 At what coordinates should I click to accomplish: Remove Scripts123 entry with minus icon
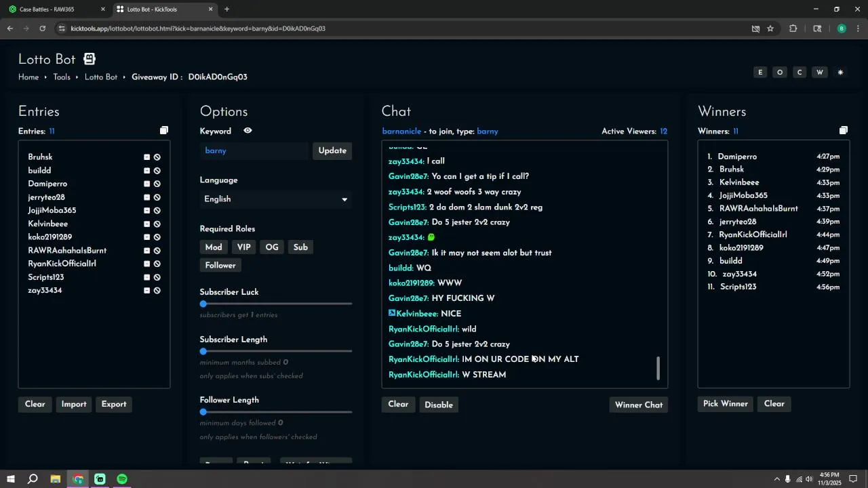coord(146,277)
